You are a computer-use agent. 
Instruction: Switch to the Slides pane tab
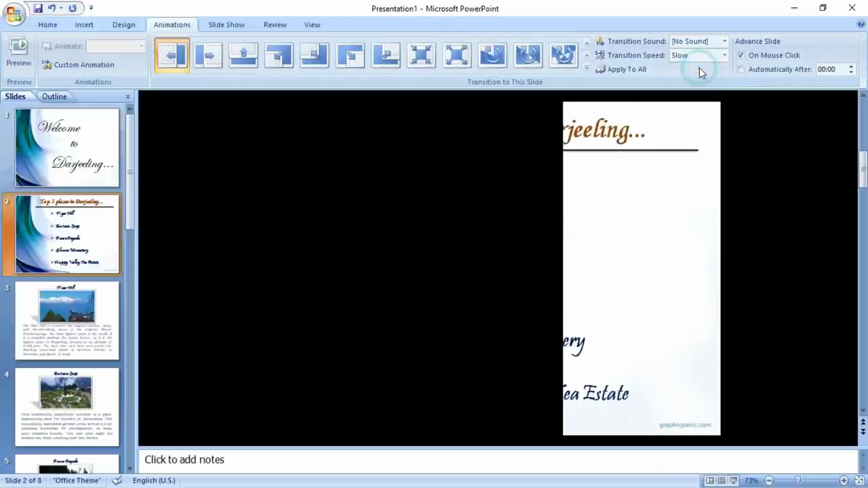(x=16, y=97)
